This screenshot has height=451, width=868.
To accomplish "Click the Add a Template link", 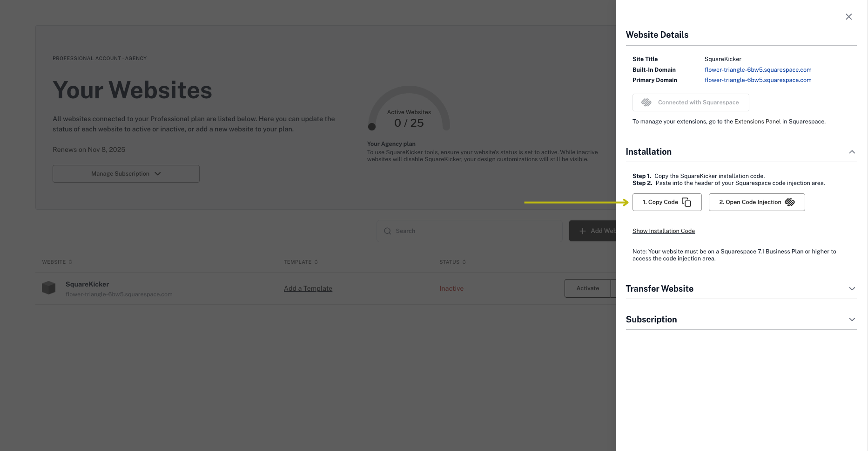I will [x=308, y=288].
